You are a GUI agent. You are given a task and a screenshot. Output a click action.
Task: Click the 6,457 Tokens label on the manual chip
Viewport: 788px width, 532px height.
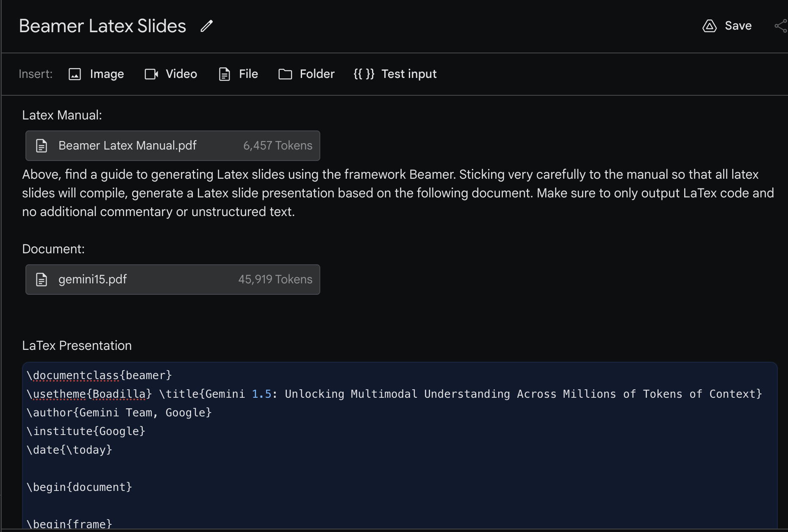pos(277,146)
